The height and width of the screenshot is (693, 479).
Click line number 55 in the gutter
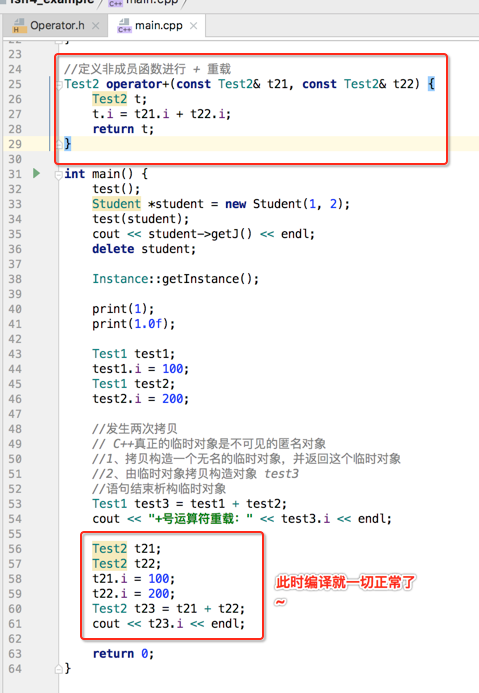[15, 534]
